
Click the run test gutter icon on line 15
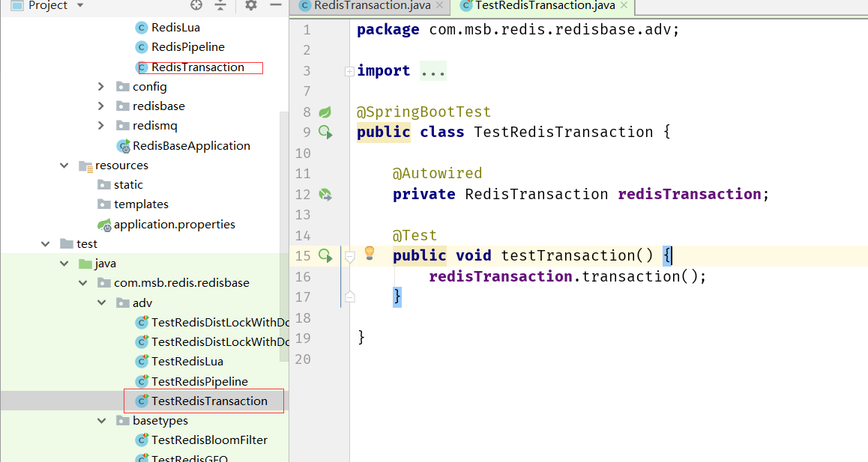click(325, 255)
